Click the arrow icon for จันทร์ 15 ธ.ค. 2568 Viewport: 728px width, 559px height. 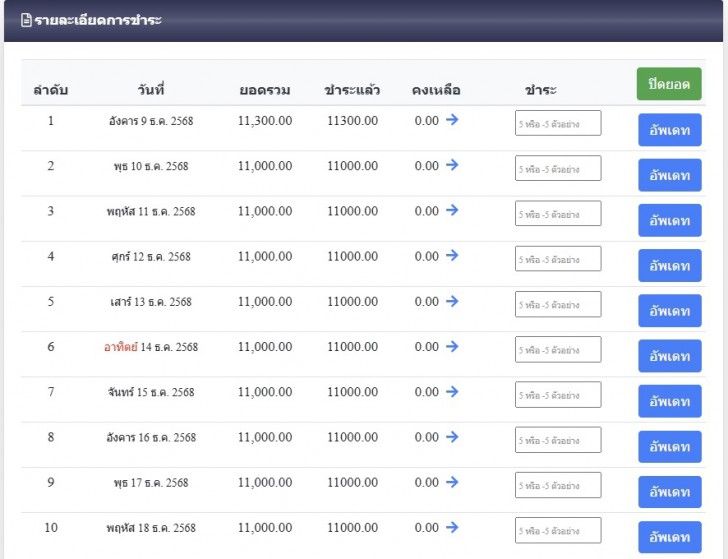click(x=452, y=392)
